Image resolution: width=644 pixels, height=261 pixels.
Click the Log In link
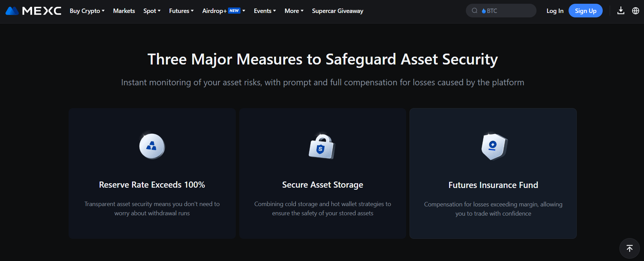pyautogui.click(x=555, y=11)
